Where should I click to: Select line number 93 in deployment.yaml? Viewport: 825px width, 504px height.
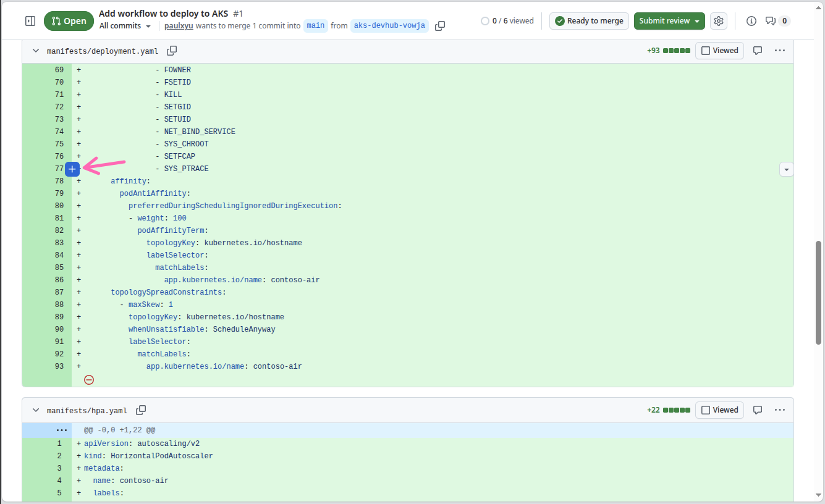(59, 366)
